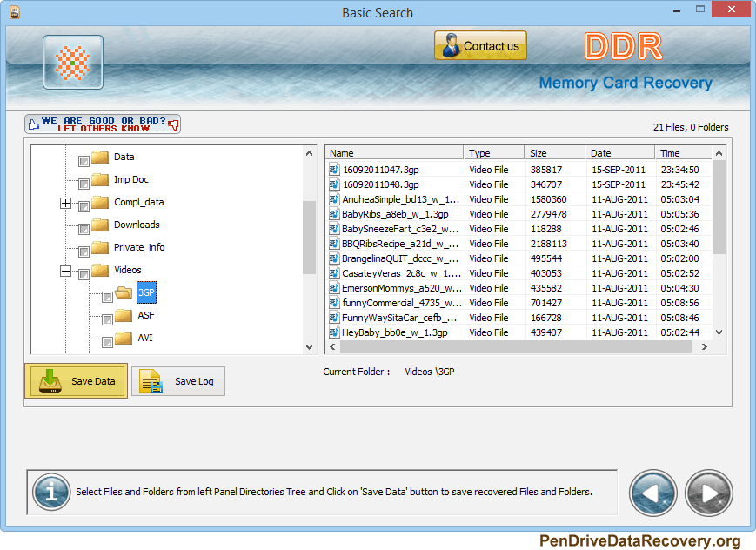Screen dimensions: 756x550
Task: Click the info icon in the instruction bar
Action: coord(50,493)
